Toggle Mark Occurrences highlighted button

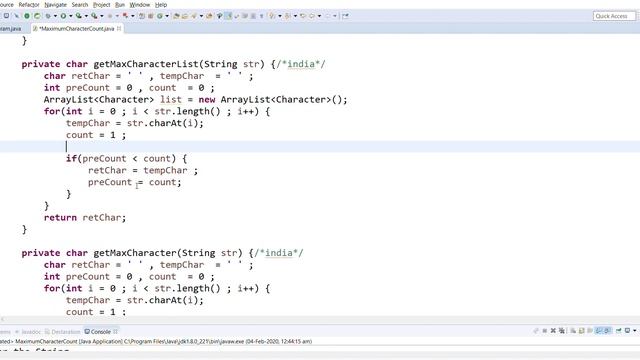coord(228,16)
